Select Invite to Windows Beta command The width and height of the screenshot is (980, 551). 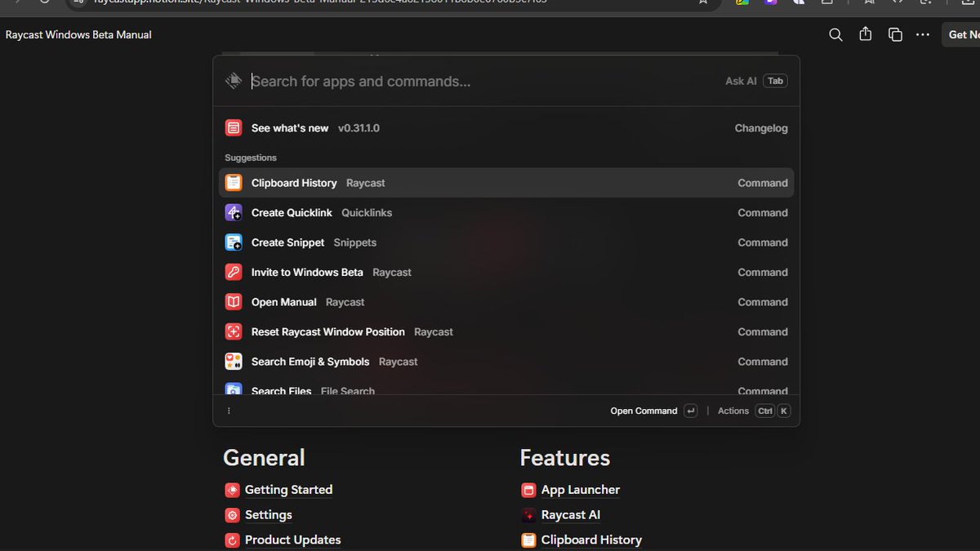(x=506, y=272)
